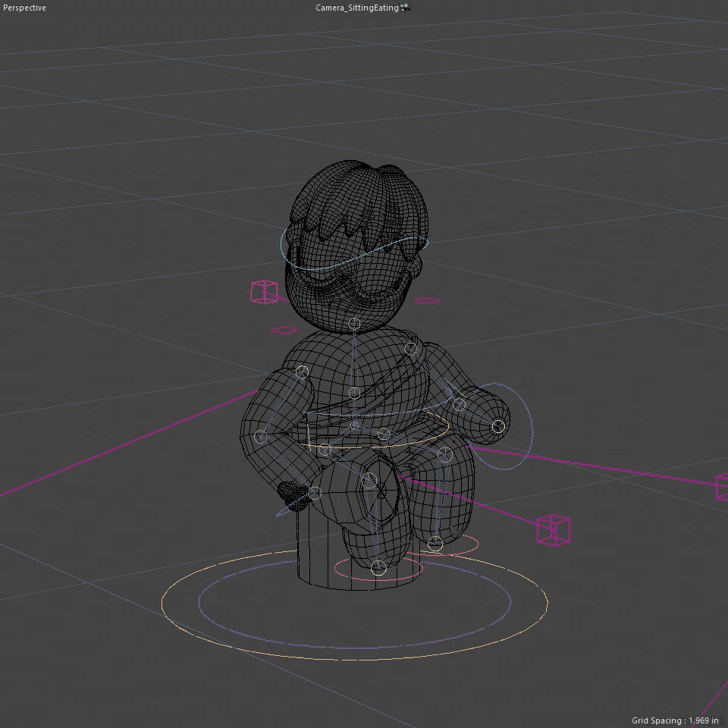
Task: Select the neck joint below the chin
Action: tap(354, 323)
